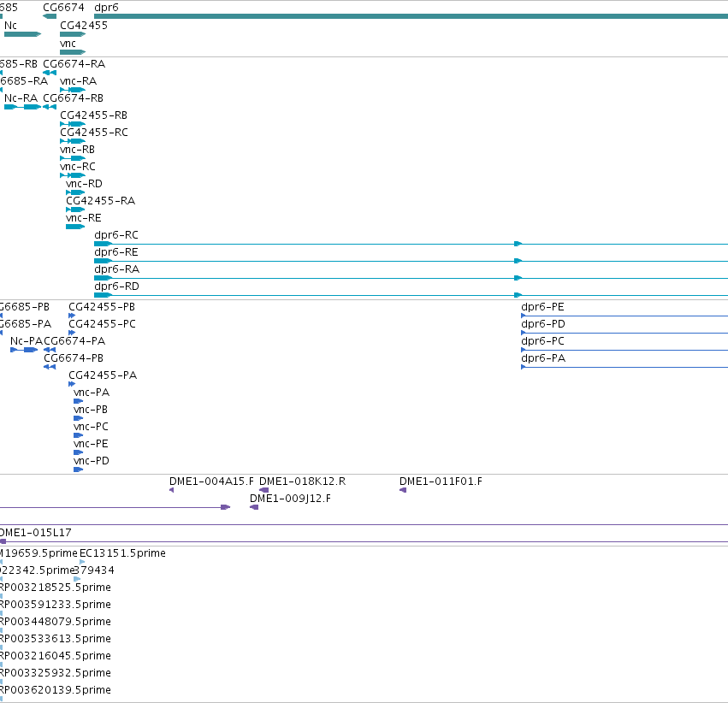Open the vnc-PD protein label
This screenshot has height=703, width=728.
click(x=92, y=461)
